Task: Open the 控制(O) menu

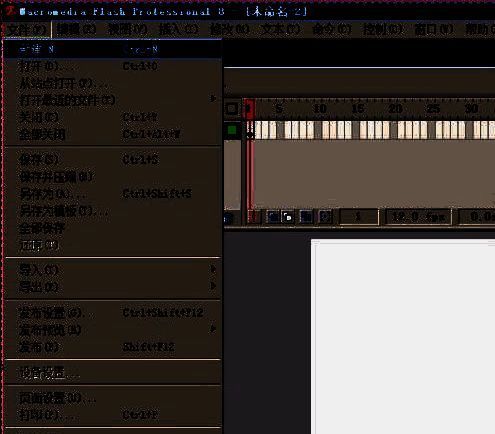Action: 383,30
